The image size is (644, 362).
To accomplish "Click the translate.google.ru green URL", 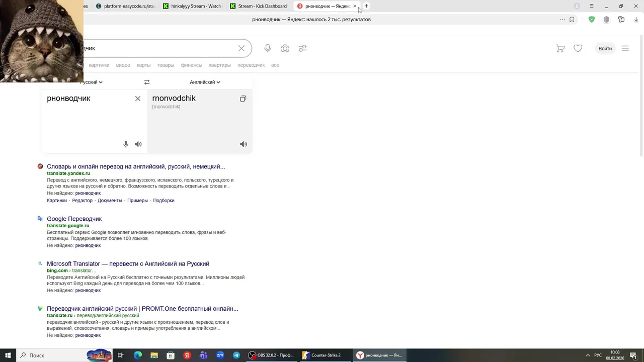I will [68, 226].
